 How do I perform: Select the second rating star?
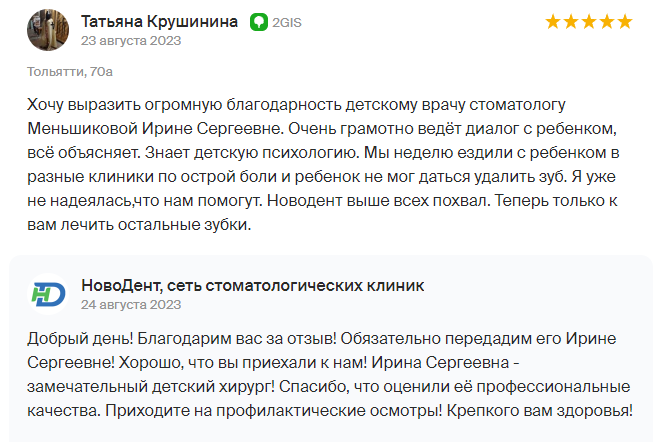[x=571, y=21]
